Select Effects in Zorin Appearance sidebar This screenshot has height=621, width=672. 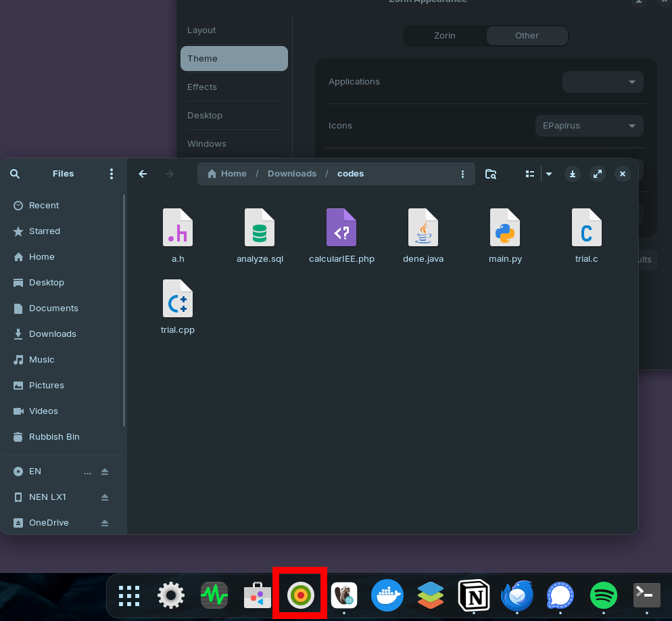(x=202, y=87)
